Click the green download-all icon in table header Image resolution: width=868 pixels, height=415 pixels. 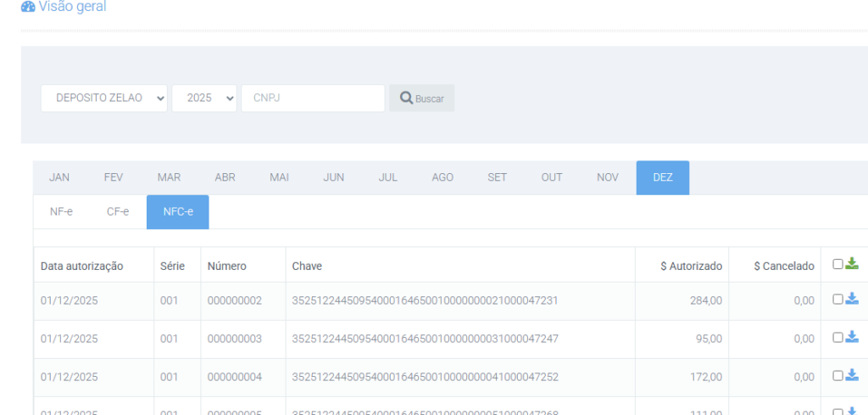(852, 264)
